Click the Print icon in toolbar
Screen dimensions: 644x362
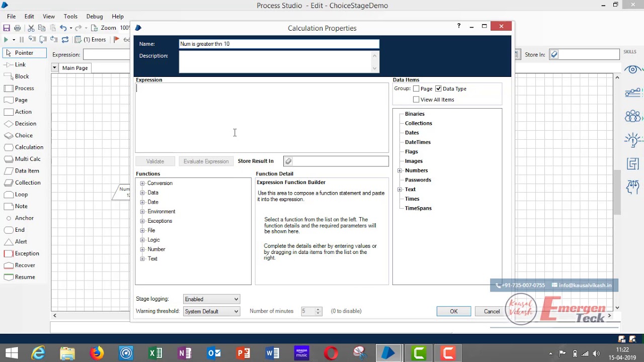point(18,28)
